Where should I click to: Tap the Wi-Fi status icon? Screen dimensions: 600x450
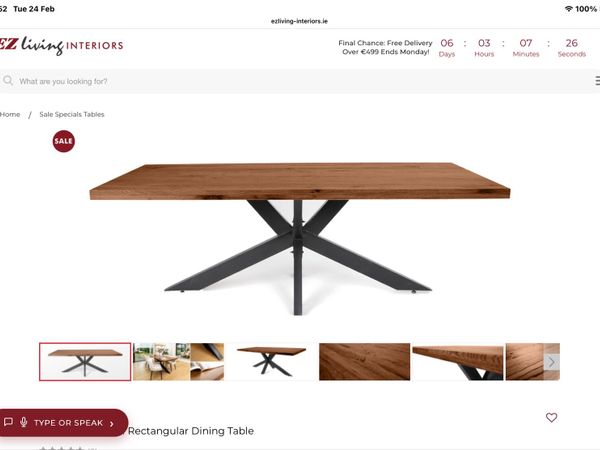[569, 8]
